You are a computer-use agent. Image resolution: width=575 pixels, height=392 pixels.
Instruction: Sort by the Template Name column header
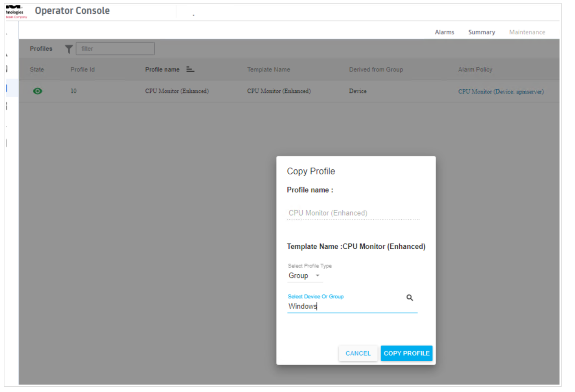(x=268, y=70)
